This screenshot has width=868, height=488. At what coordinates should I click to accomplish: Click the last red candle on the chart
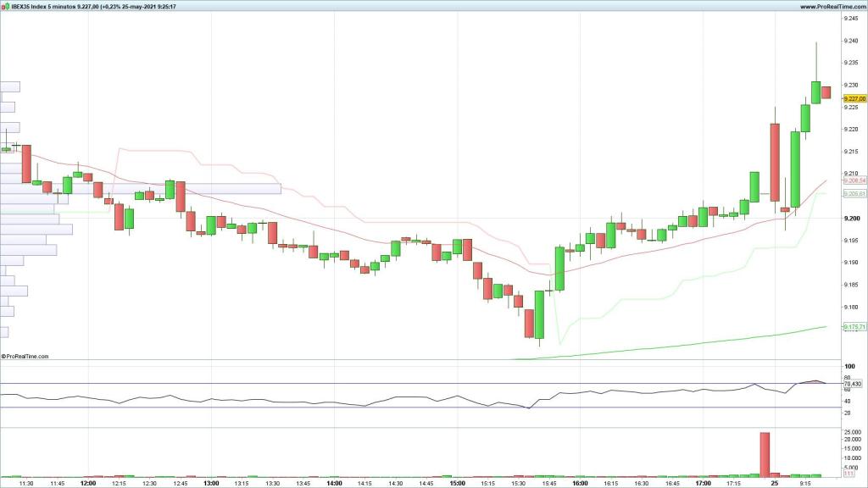(826, 92)
